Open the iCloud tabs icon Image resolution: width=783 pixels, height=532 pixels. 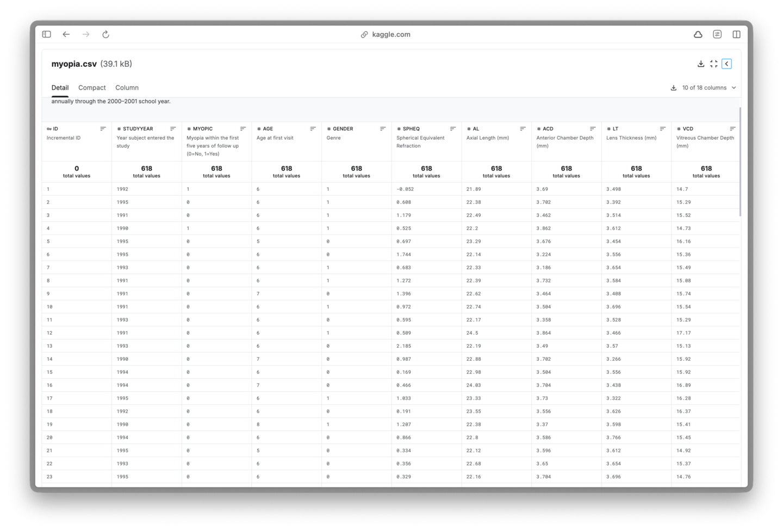698,34
